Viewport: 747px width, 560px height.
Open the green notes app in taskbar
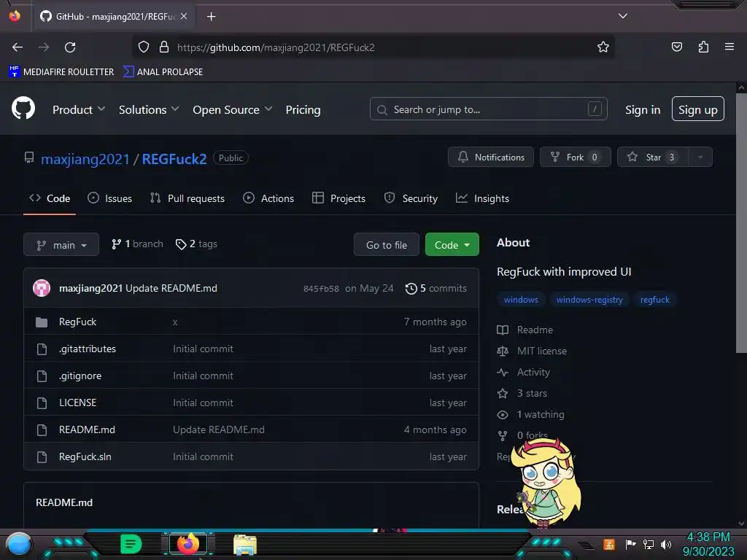pyautogui.click(x=131, y=544)
